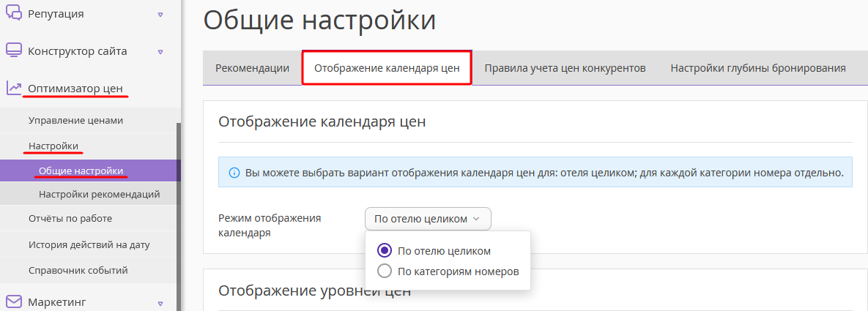Expand the Маркетинг menu arrow
Image resolution: width=868 pixels, height=311 pixels.
160,303
